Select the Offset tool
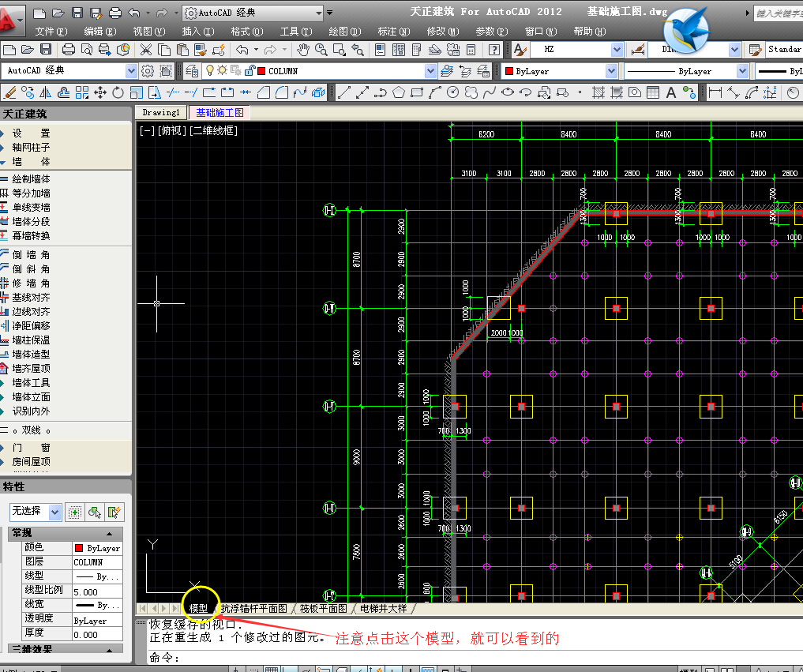Screen dimensions: 803x672 click(x=63, y=92)
